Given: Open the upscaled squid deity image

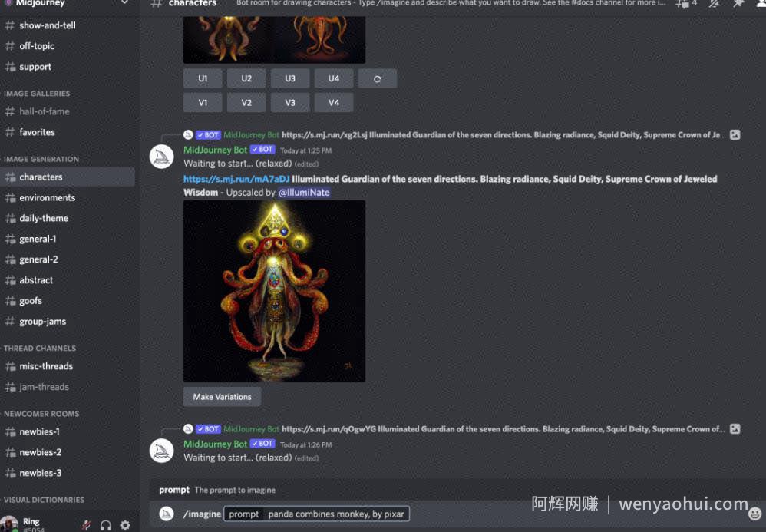Looking at the screenshot, I should [x=274, y=291].
